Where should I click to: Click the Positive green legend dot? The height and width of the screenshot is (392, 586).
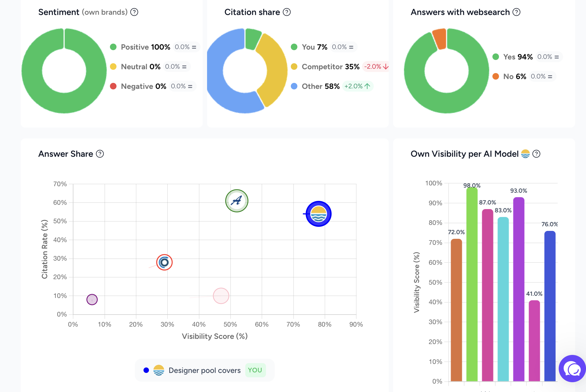click(113, 47)
